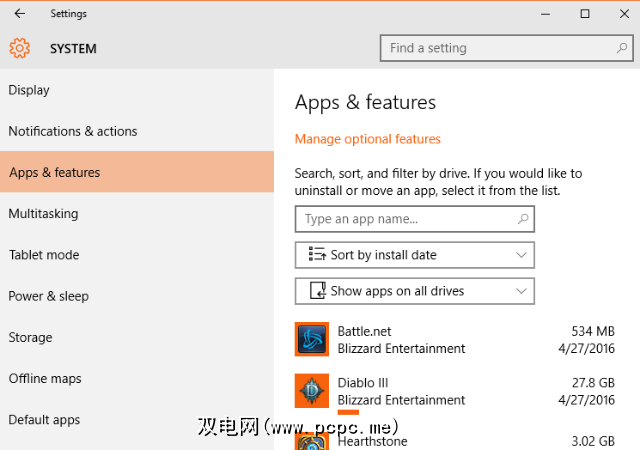Open Power & sleep settings
Viewport: 640px width, 450px height.
48,296
